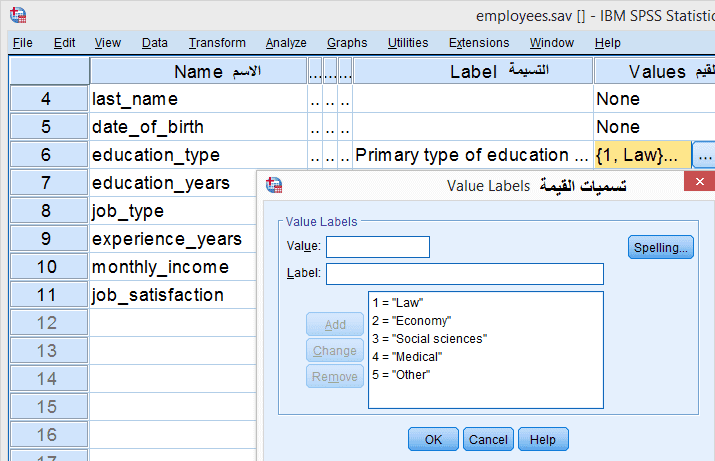Click the Help button in dialog

point(543,439)
